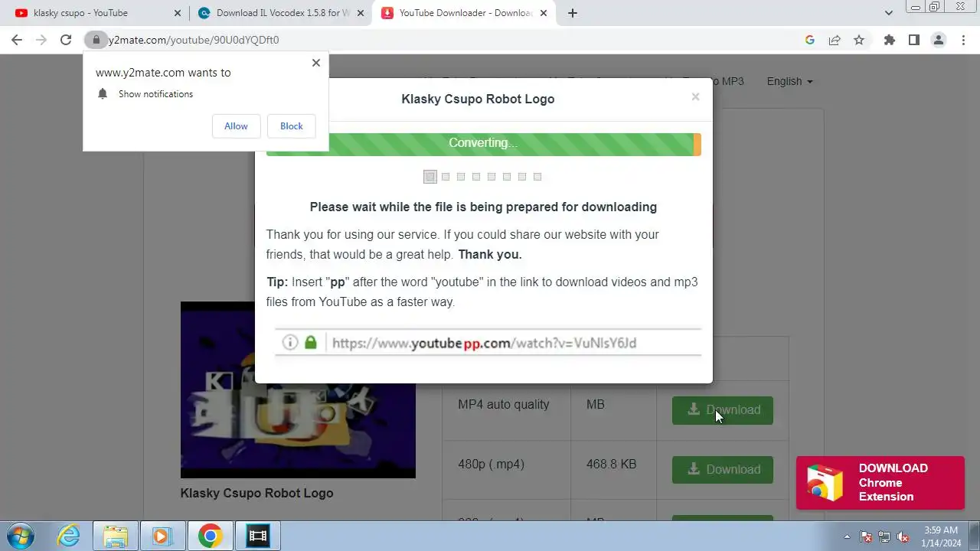Close the IL Vocodex tab
Image resolution: width=980 pixels, height=551 pixels.
[x=361, y=13]
